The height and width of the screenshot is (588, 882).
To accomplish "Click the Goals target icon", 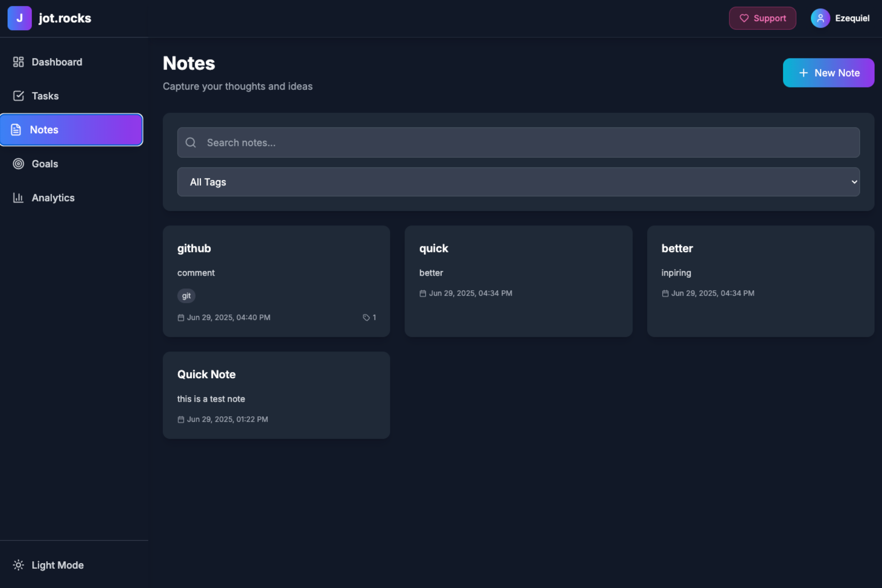I will 18,164.
